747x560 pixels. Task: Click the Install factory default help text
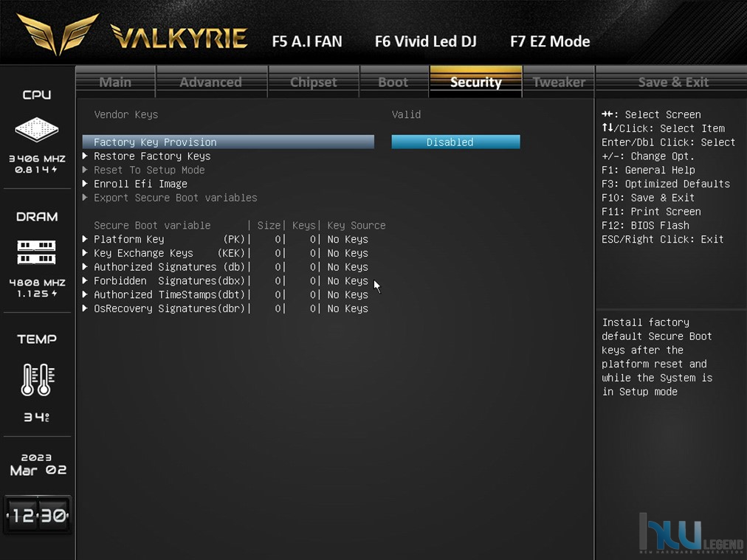657,356
